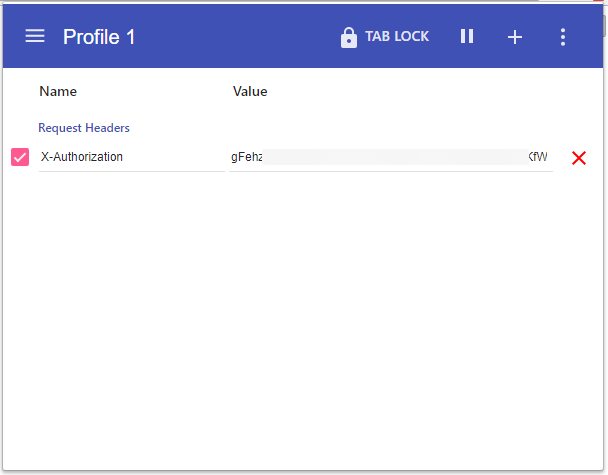608x475 pixels.
Task: Uncheck the X-Authorization header checkbox
Action: pos(20,157)
